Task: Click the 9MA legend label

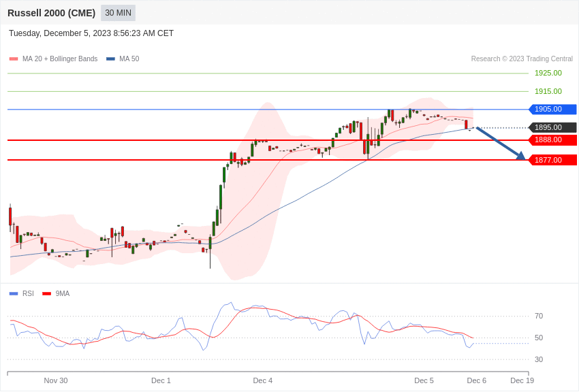Action: (63, 294)
